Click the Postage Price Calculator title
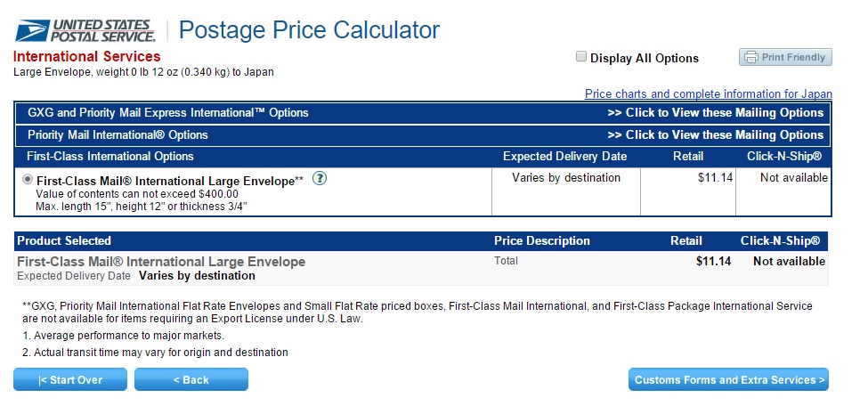868x406 pixels. 309,30
